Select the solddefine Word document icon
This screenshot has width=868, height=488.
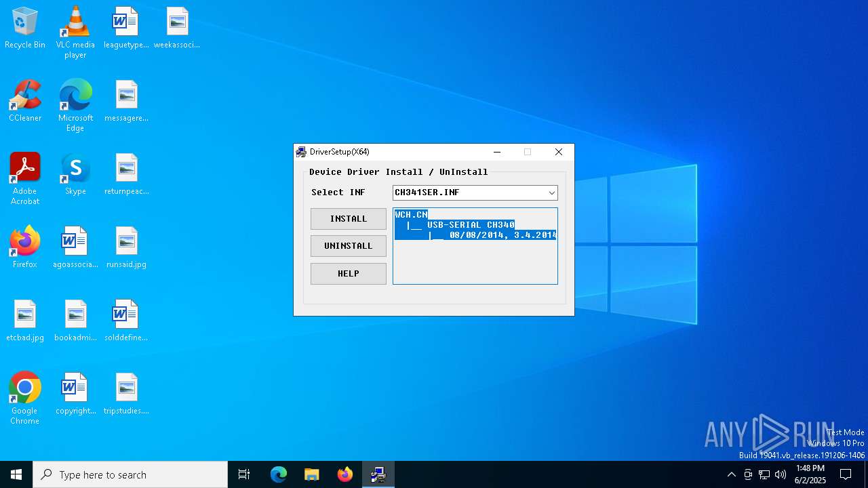(x=126, y=321)
